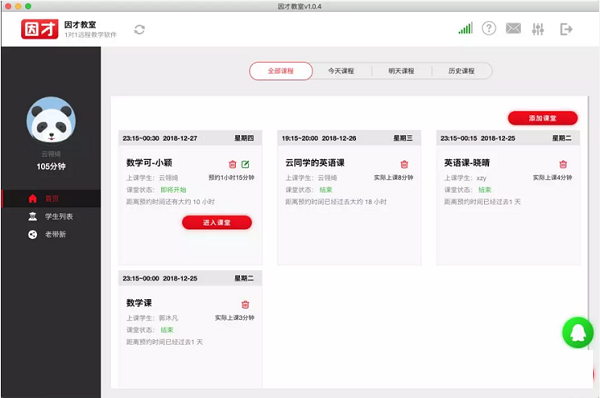This screenshot has height=398, width=600.
Task: Switch to the 明天课程 tab
Action: (x=401, y=71)
